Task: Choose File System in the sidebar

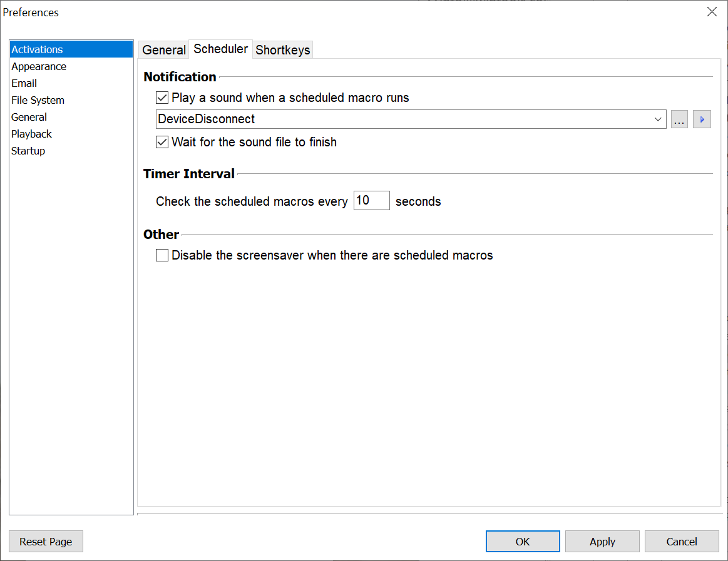Action: click(38, 100)
